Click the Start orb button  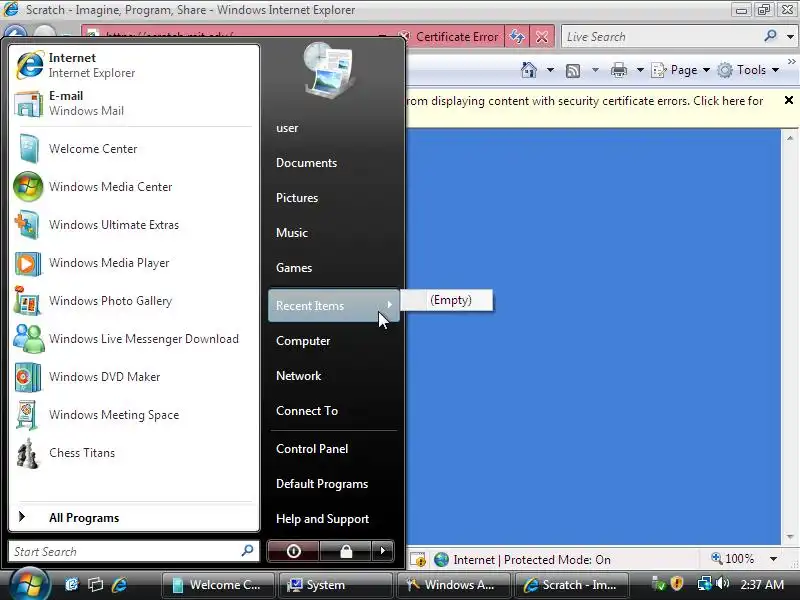(x=29, y=585)
